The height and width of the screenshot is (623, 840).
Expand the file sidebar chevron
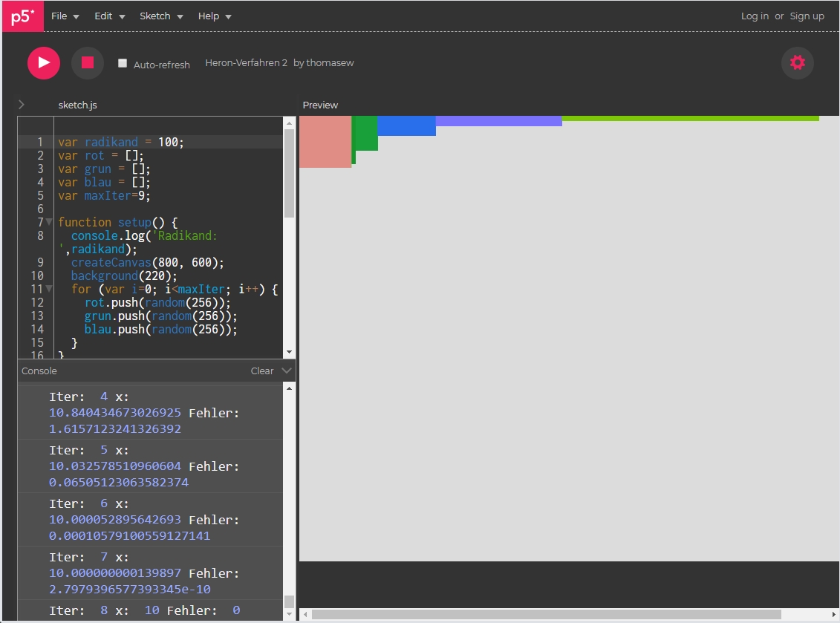click(22, 105)
